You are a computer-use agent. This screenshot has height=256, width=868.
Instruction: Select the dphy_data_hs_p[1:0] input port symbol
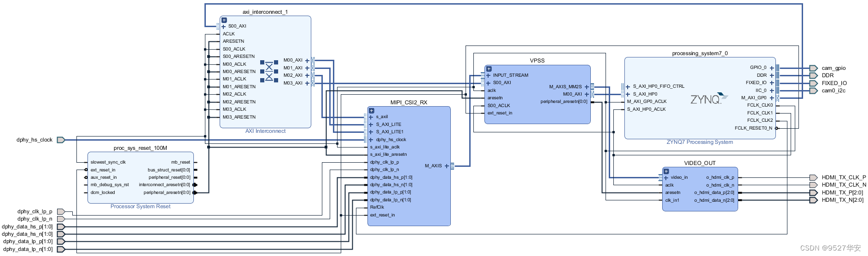pos(61,227)
